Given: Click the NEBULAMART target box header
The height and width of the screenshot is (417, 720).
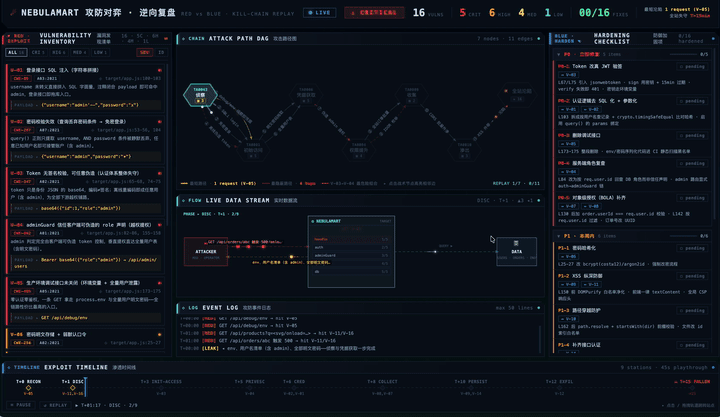Looking at the screenshot, I should [x=351, y=221].
